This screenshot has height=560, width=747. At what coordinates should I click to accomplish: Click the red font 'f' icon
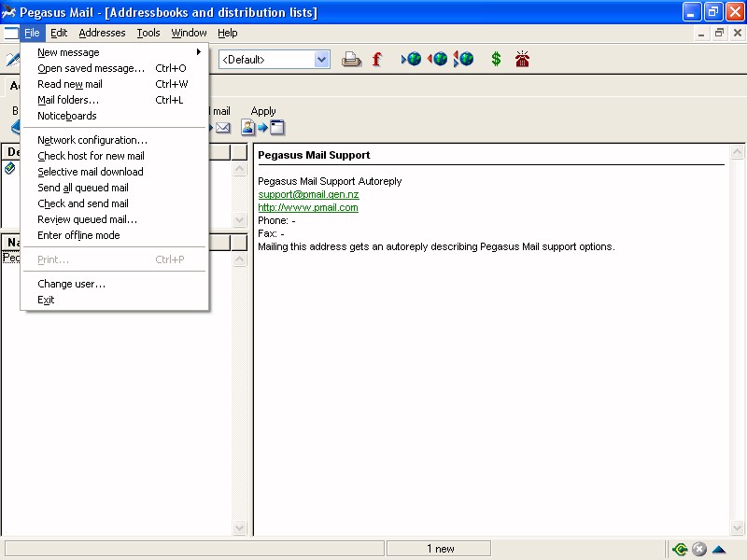click(377, 59)
